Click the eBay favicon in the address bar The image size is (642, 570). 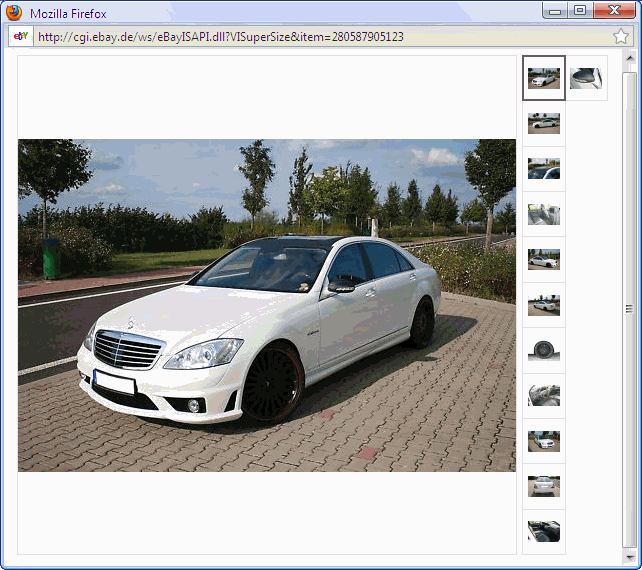20,37
